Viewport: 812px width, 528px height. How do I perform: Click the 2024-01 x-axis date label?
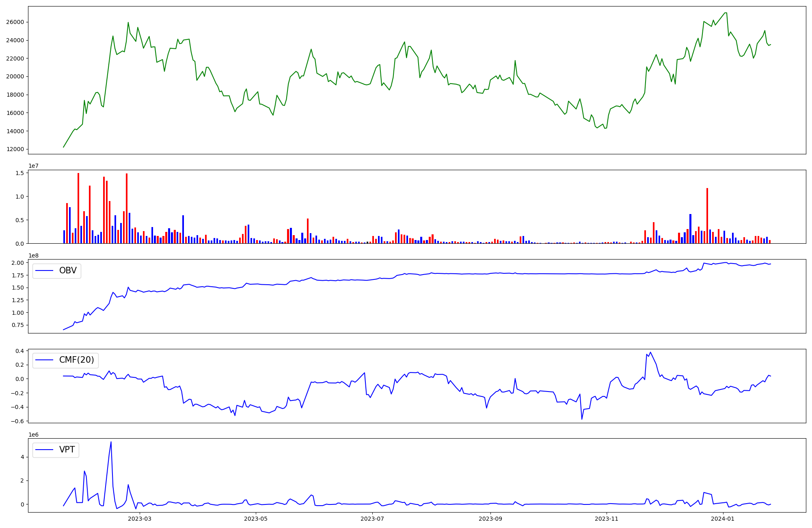[723, 519]
